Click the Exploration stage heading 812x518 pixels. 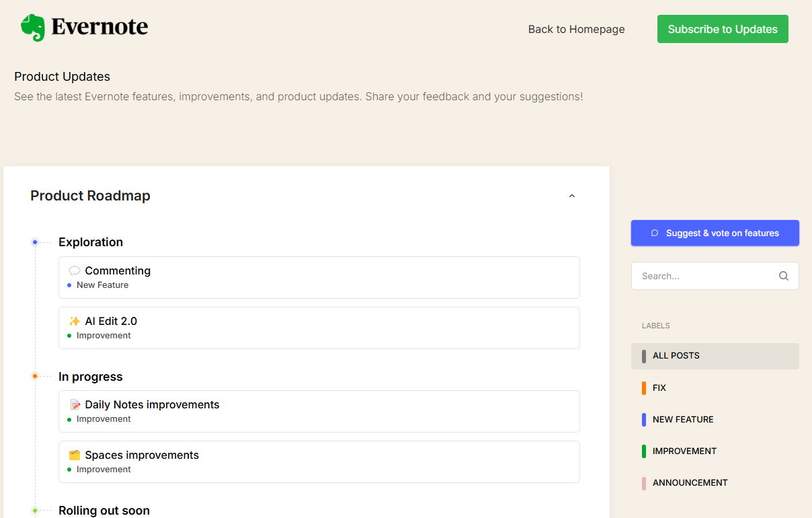click(x=91, y=242)
